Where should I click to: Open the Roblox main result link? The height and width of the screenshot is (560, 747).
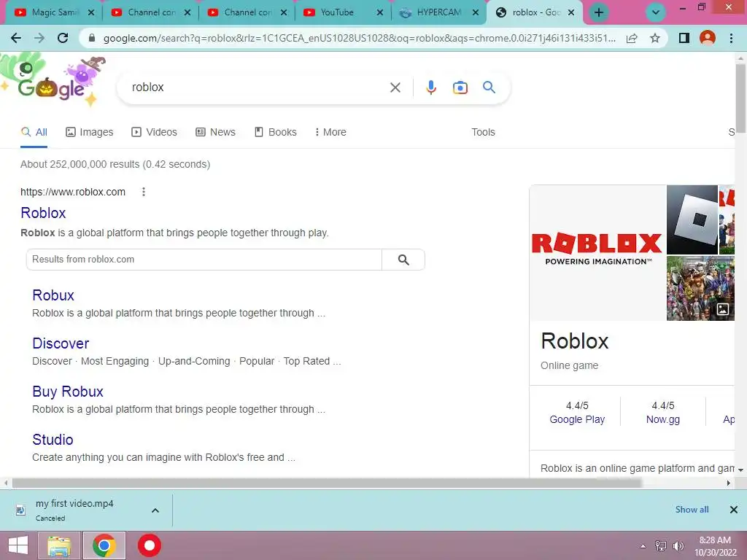point(43,213)
